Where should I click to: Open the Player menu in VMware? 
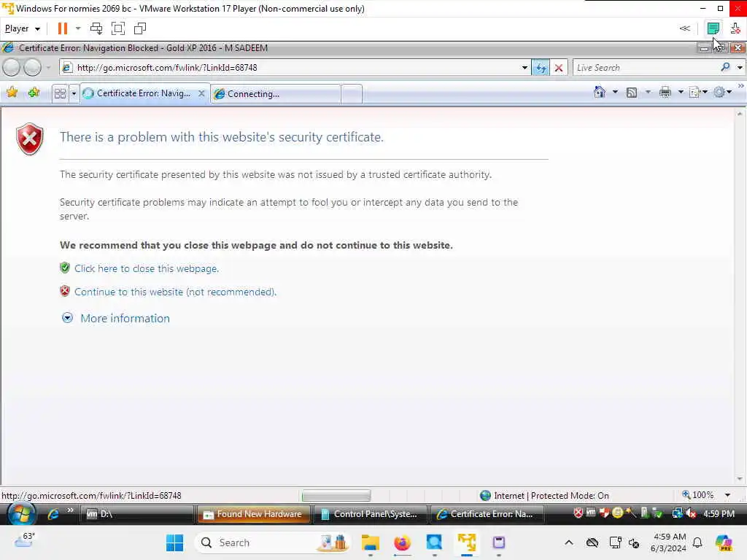click(x=22, y=28)
